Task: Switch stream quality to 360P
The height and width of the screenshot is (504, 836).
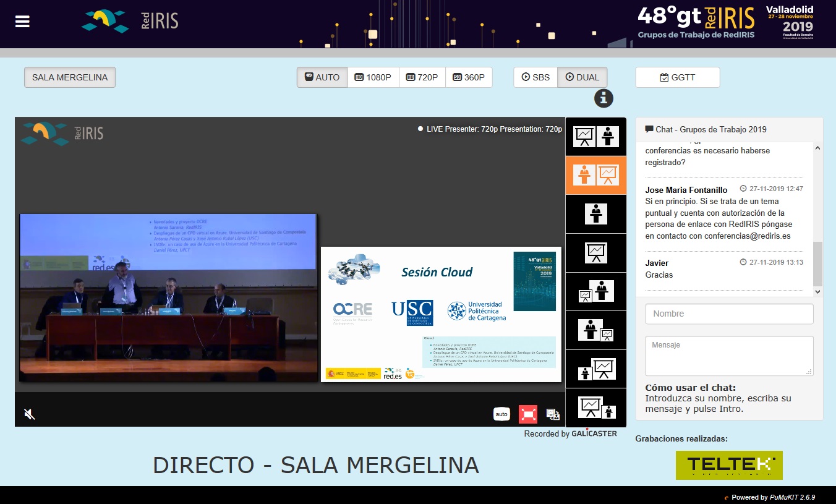Action: pyautogui.click(x=469, y=77)
